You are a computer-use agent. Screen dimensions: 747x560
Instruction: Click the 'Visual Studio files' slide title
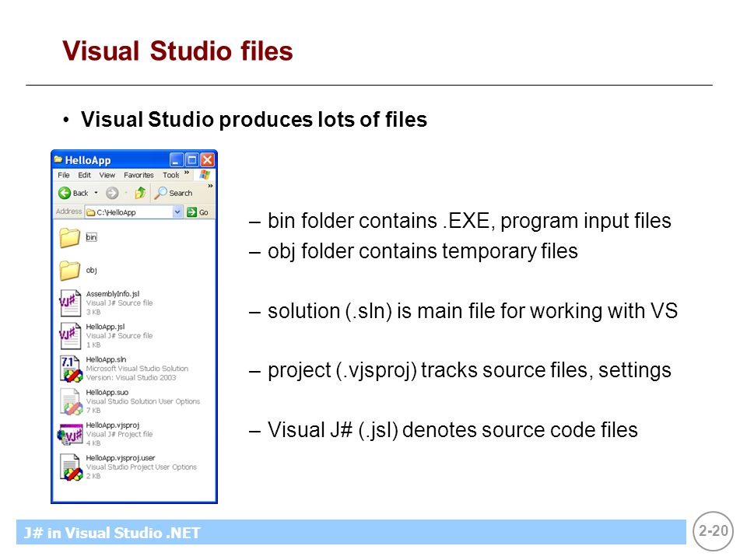click(177, 51)
